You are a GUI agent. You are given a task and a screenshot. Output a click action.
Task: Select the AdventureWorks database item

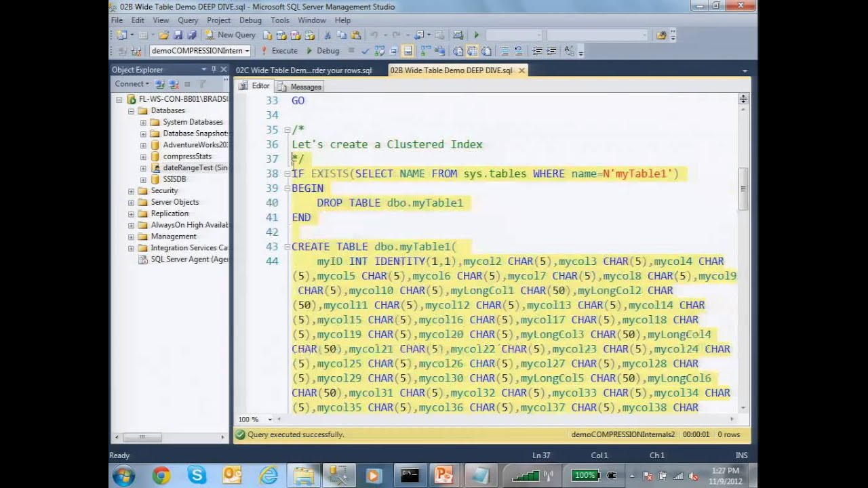click(195, 145)
